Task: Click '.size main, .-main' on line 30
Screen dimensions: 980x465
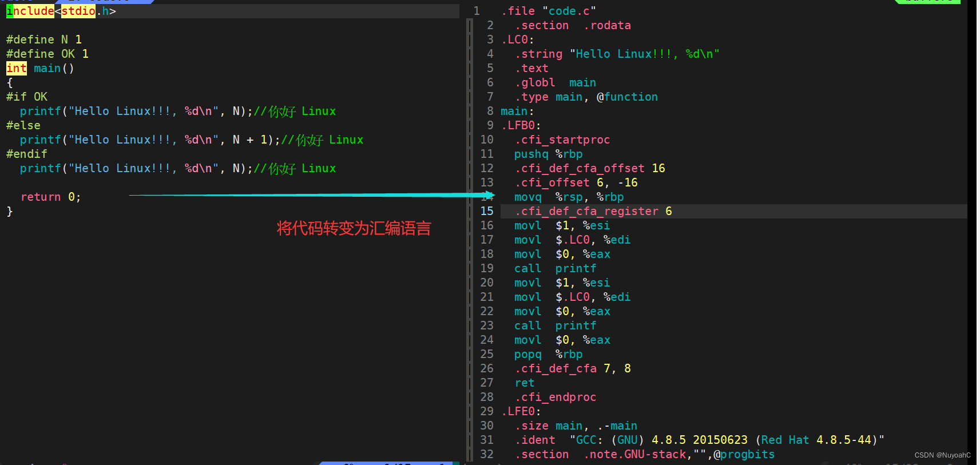Action: coord(576,426)
